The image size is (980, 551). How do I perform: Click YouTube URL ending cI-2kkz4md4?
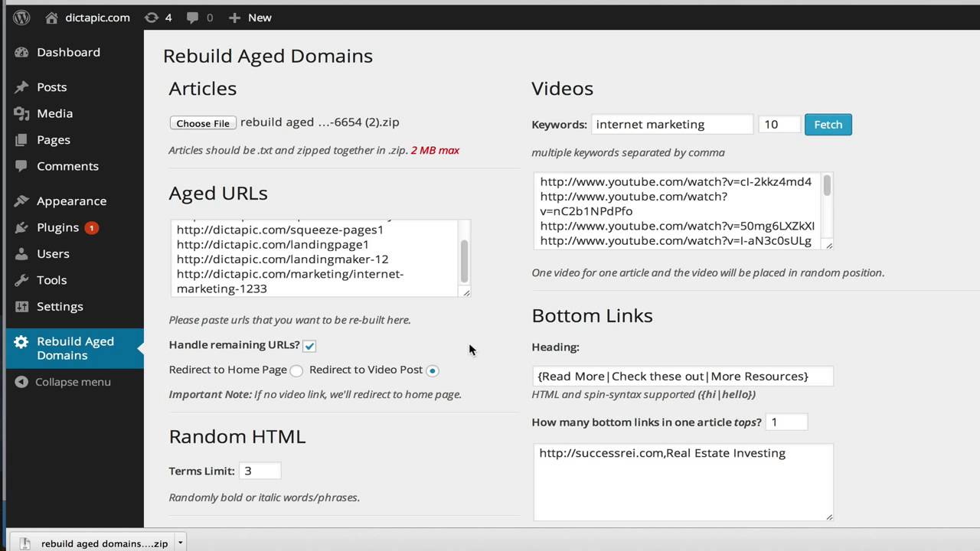[675, 182]
